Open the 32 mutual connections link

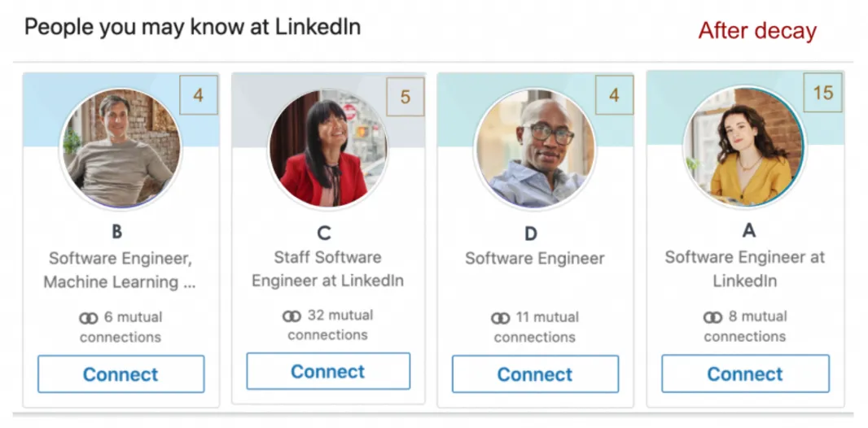coord(327,325)
